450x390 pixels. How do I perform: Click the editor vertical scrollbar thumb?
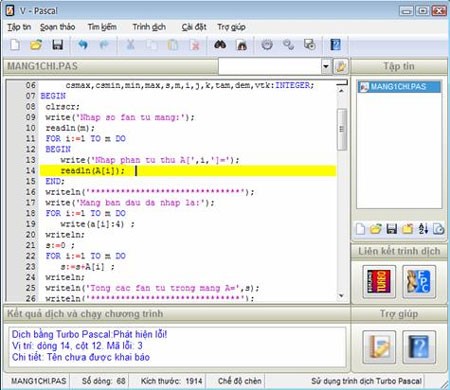(342, 129)
